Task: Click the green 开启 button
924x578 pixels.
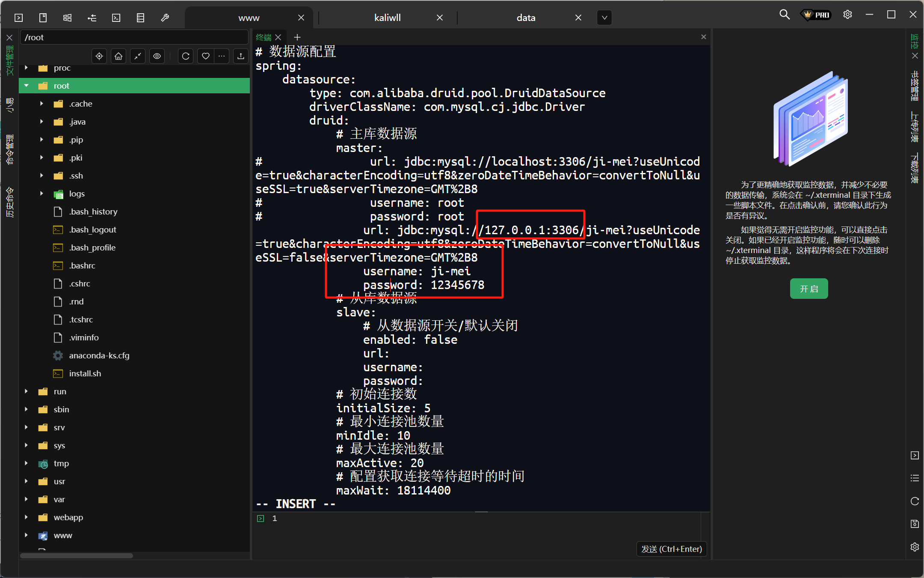Action: point(808,289)
